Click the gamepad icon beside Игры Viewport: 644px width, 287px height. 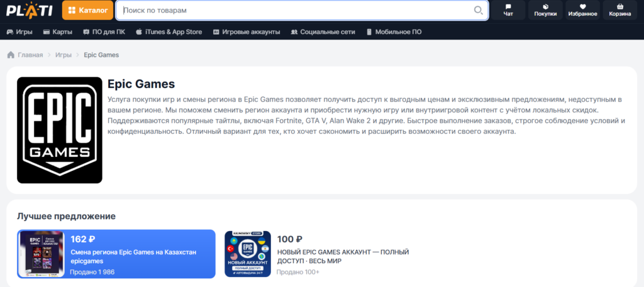tap(10, 31)
